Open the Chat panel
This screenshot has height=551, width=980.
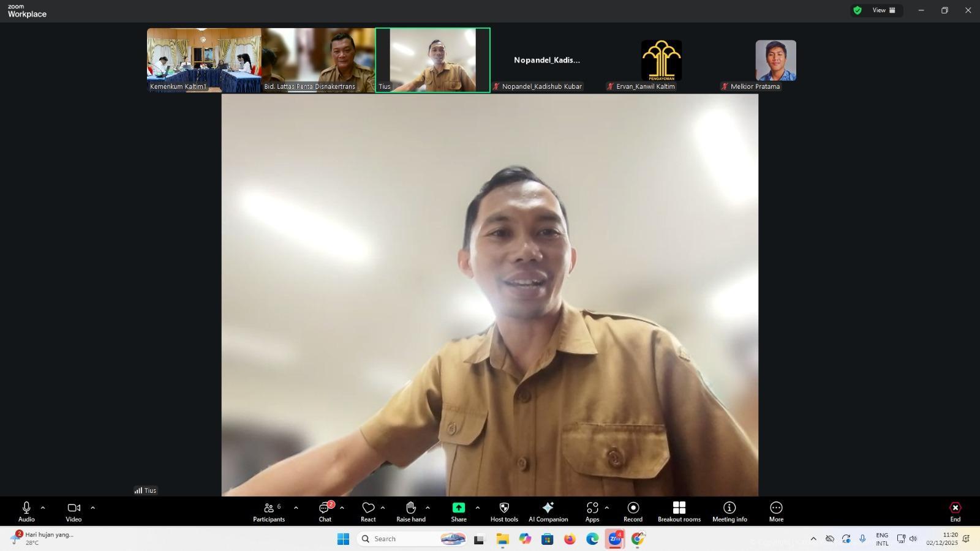click(x=325, y=512)
